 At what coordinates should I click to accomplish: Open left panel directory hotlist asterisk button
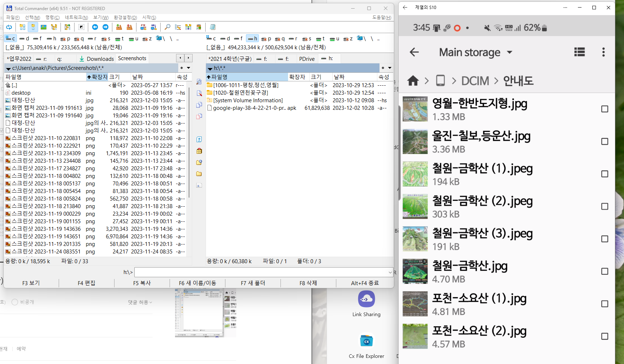181,68
